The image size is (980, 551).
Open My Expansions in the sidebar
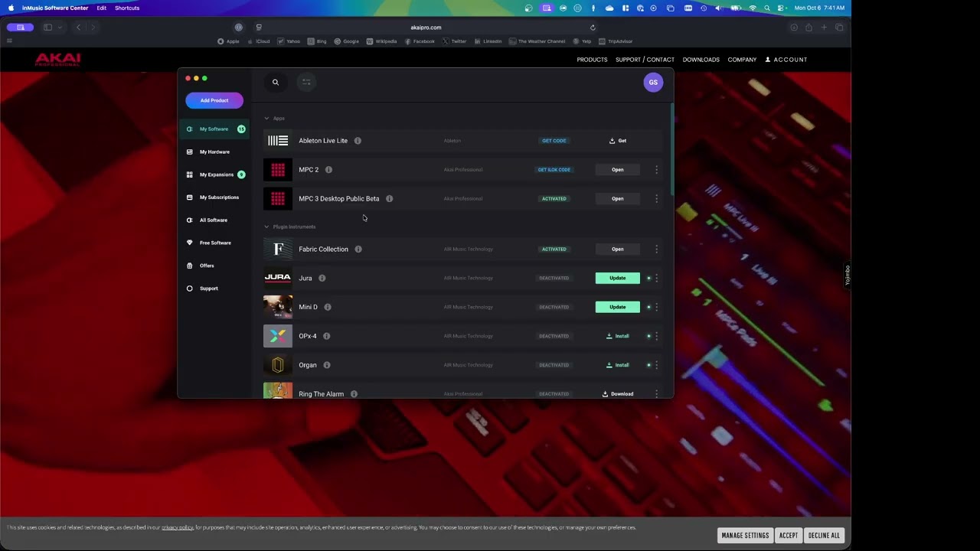(214, 174)
